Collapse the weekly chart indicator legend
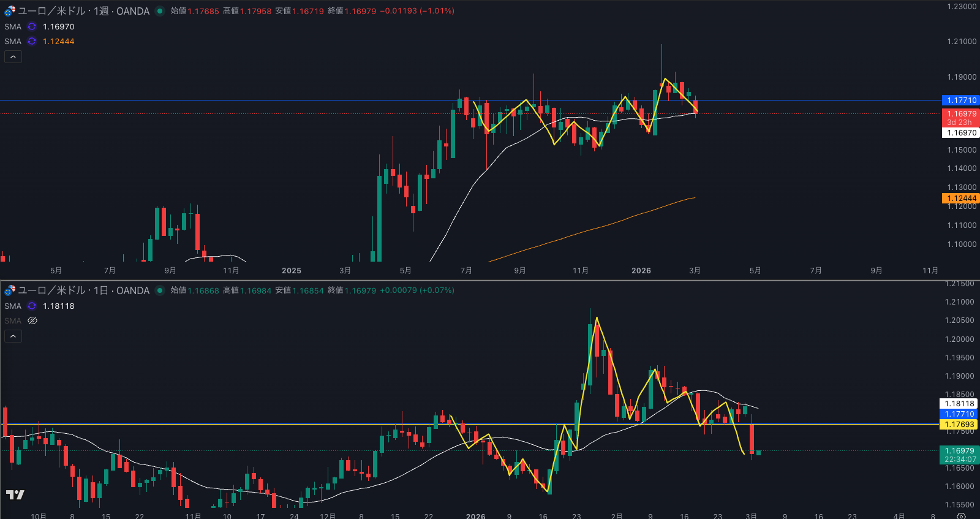 coord(13,57)
